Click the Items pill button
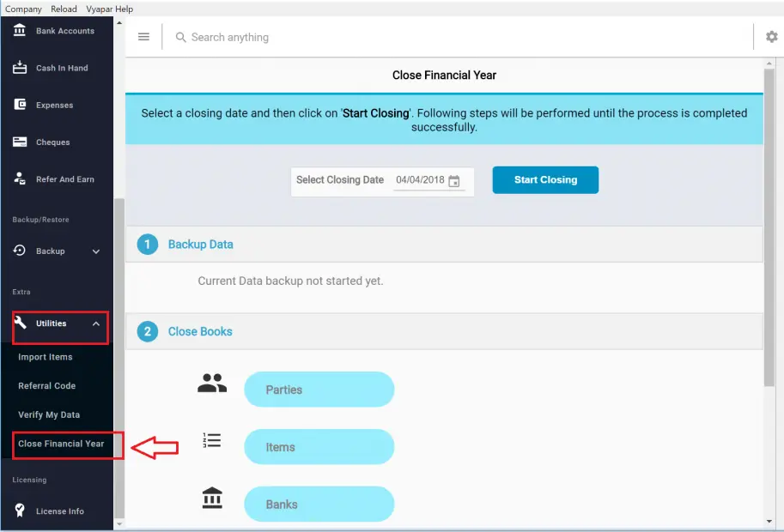 319,446
